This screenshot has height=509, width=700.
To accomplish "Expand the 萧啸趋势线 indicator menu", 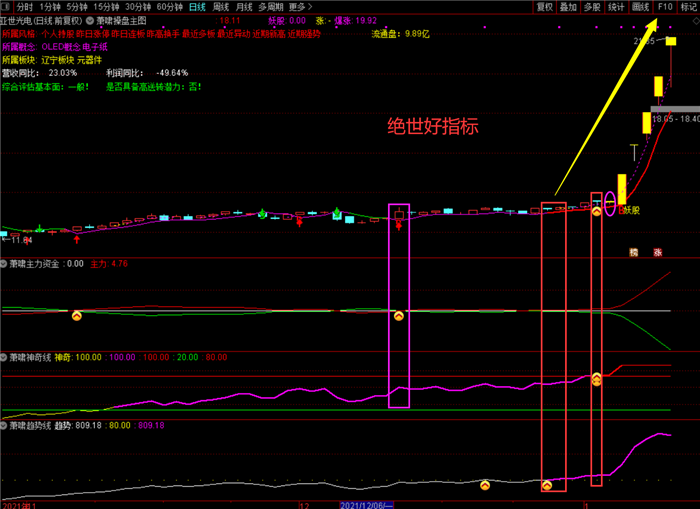I will point(4,426).
